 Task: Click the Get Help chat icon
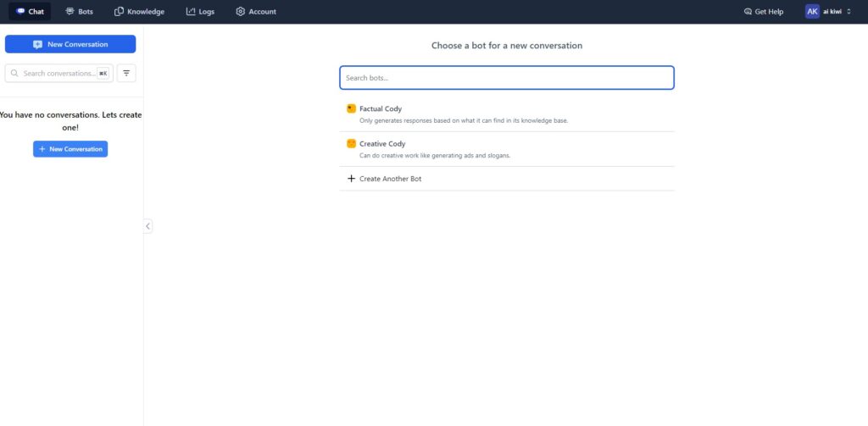pos(748,11)
